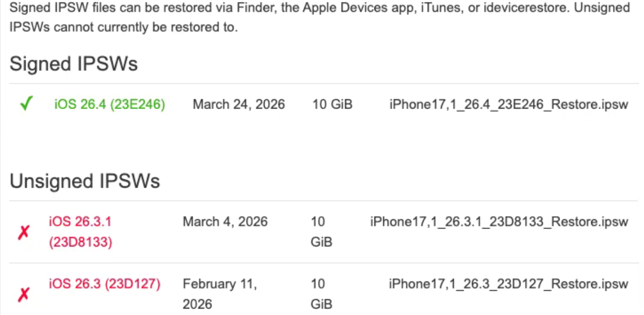Click the red X beside iOS 26.3.1

coord(23,232)
